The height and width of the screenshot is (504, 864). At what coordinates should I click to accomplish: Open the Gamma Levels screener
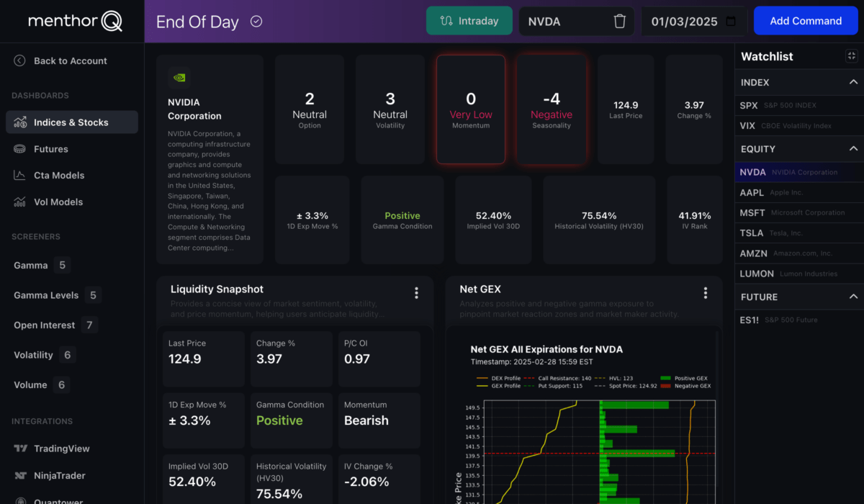pos(57,295)
